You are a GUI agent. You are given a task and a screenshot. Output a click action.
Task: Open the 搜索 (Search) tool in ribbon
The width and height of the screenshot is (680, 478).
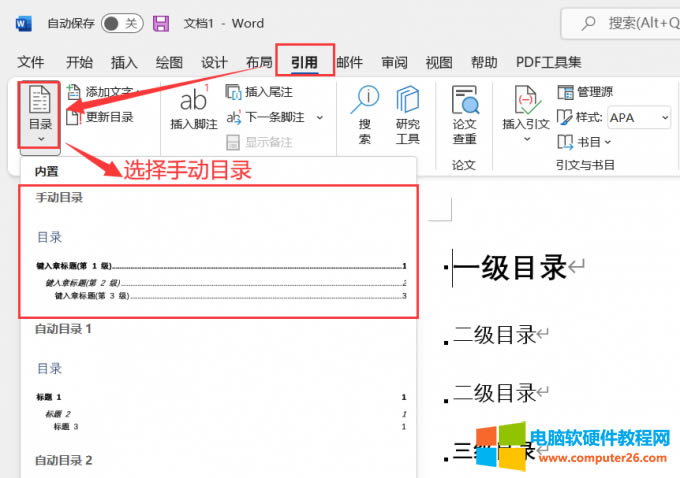coord(365,113)
